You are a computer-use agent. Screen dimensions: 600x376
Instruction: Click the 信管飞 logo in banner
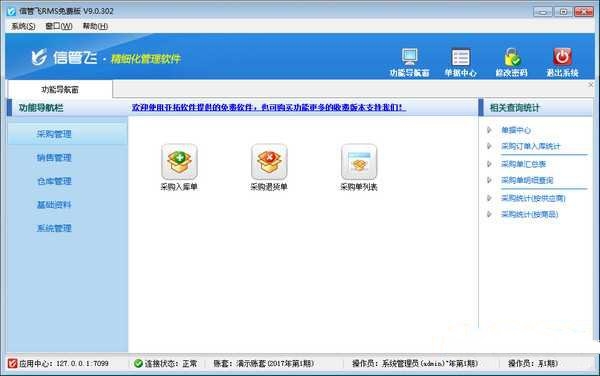point(64,58)
